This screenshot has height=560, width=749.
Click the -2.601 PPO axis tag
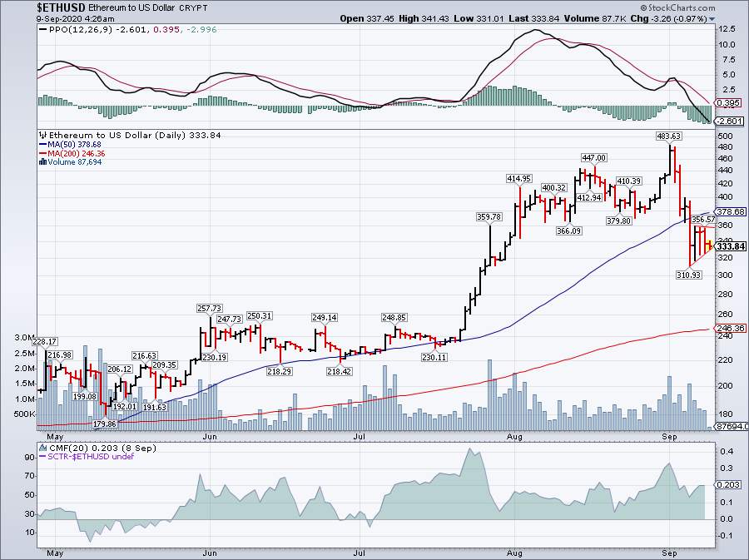[x=729, y=121]
